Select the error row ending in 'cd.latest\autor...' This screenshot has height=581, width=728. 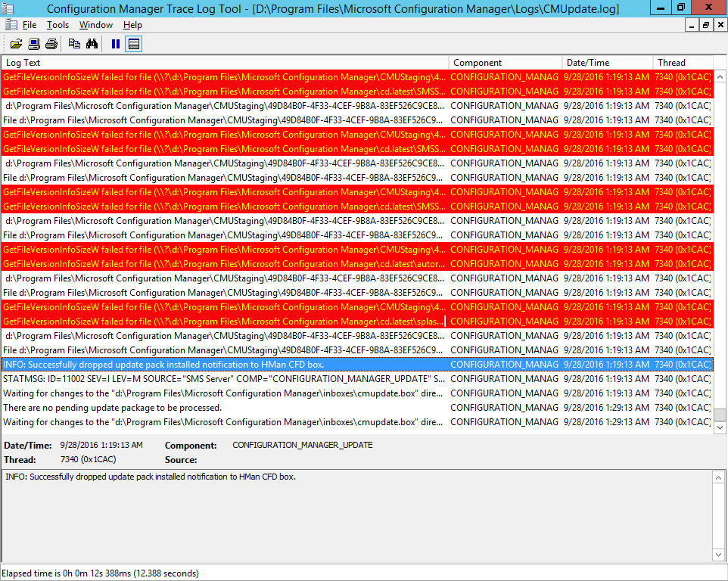click(357, 264)
